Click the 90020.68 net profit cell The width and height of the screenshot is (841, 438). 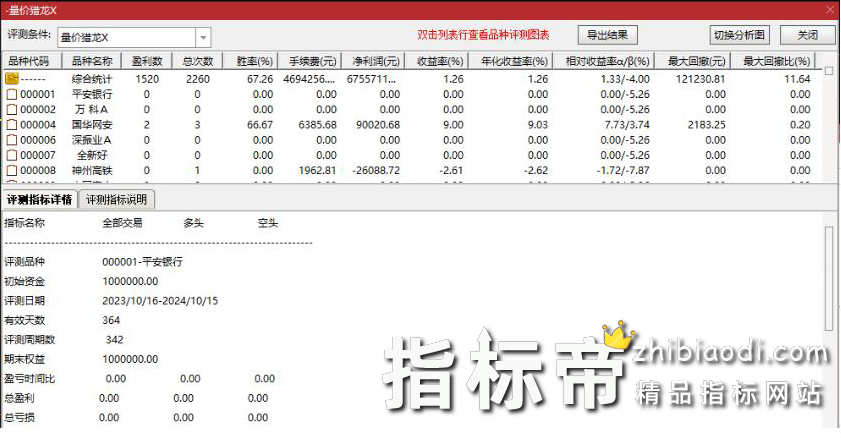tap(378, 125)
